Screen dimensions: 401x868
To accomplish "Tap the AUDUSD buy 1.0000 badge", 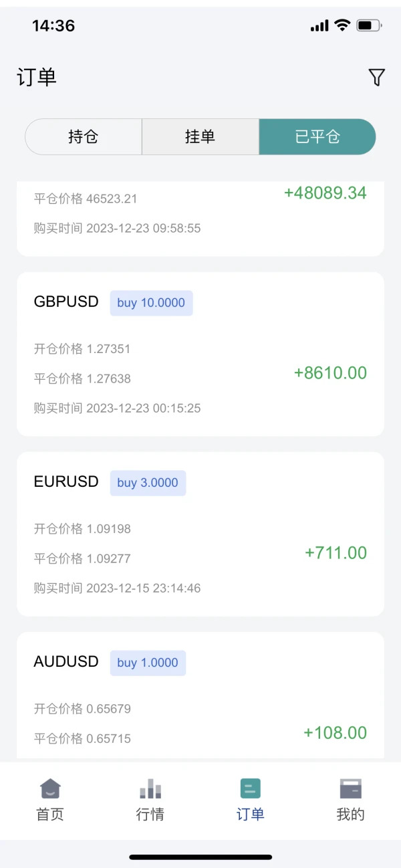I will coord(148,663).
